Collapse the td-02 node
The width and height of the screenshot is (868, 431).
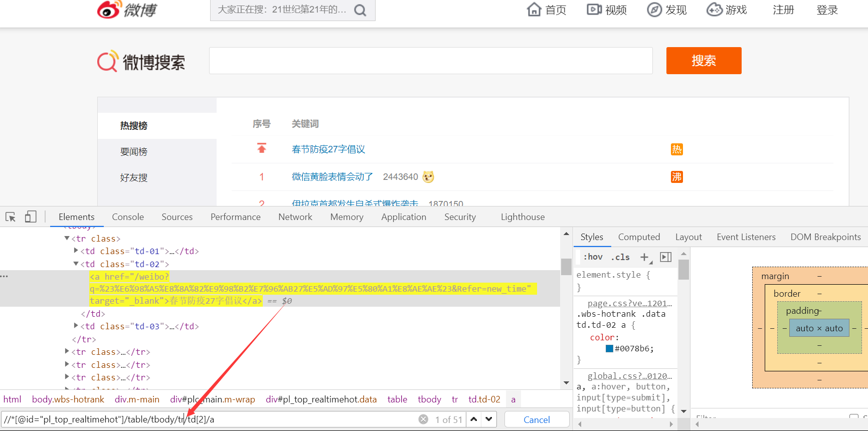(76, 264)
